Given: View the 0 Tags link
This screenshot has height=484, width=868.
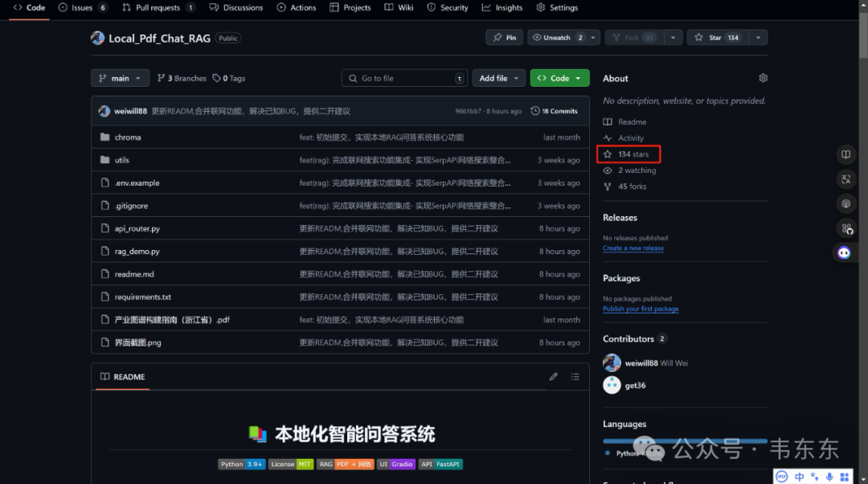Looking at the screenshot, I should coord(228,78).
